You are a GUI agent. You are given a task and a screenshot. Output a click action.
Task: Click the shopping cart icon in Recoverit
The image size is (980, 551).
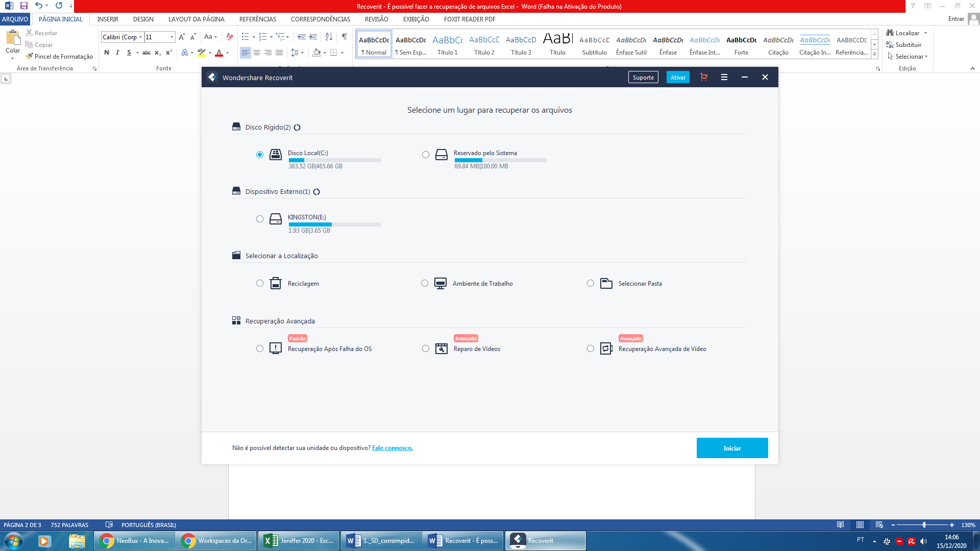click(704, 77)
